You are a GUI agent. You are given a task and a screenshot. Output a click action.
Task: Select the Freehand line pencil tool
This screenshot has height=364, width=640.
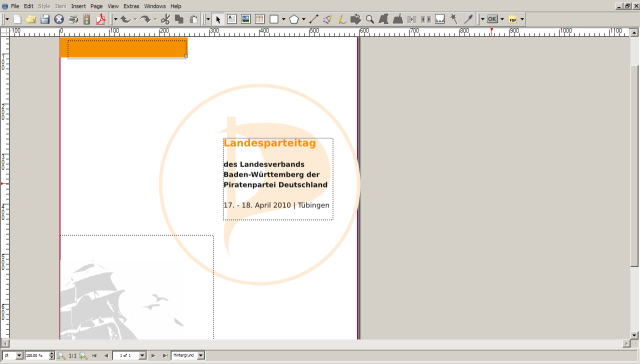pos(342,19)
